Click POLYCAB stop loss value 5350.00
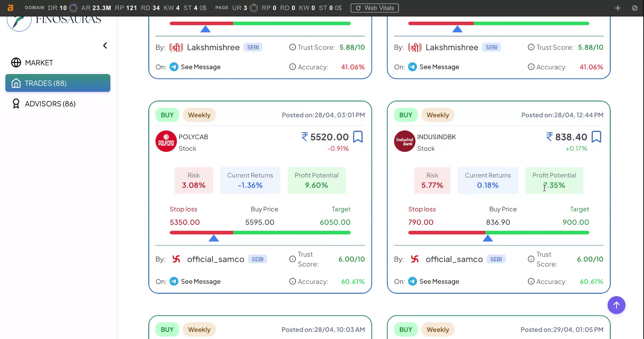 tap(185, 222)
